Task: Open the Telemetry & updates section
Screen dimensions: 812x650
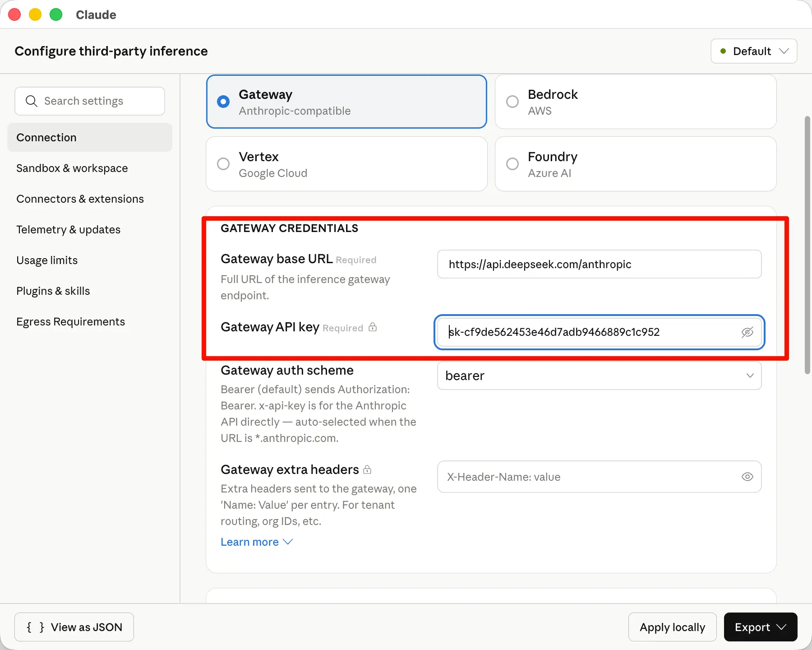Action: point(69,230)
